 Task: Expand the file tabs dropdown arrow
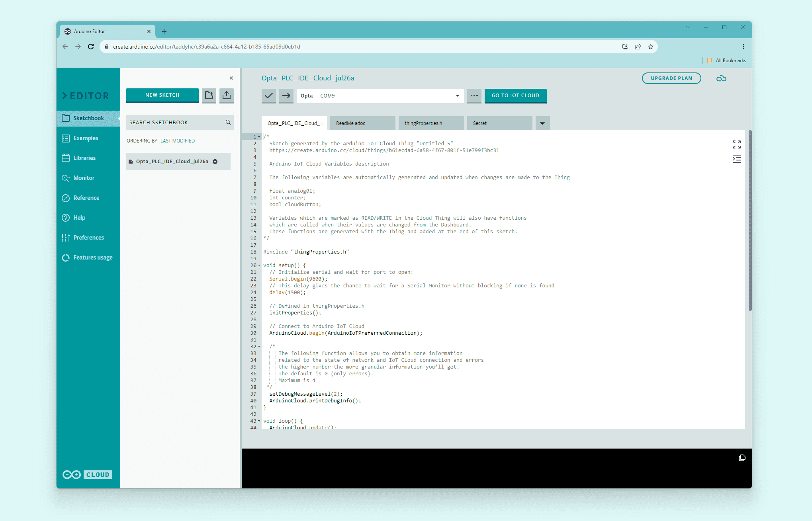[x=542, y=123]
